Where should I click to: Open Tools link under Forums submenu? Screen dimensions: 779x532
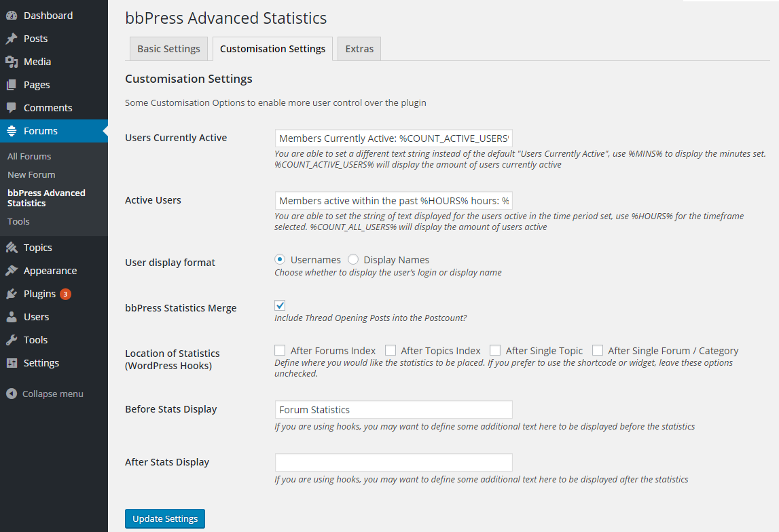coord(18,221)
